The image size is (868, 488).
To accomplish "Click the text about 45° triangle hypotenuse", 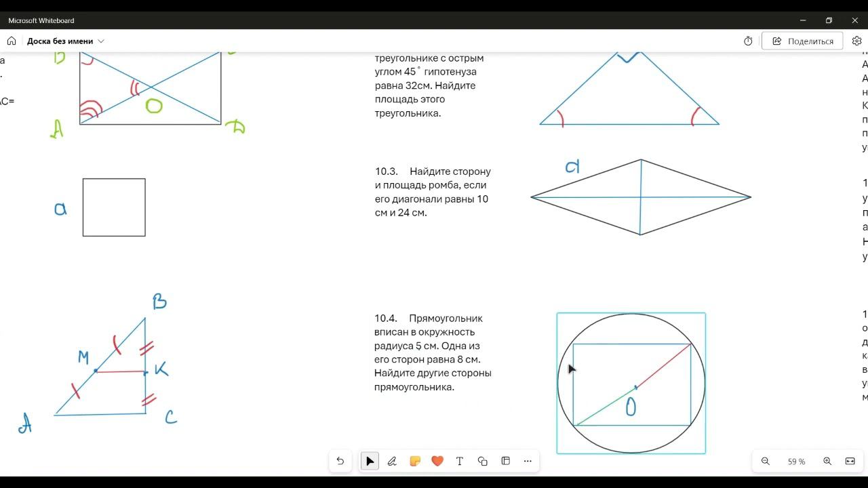I will coord(429,85).
